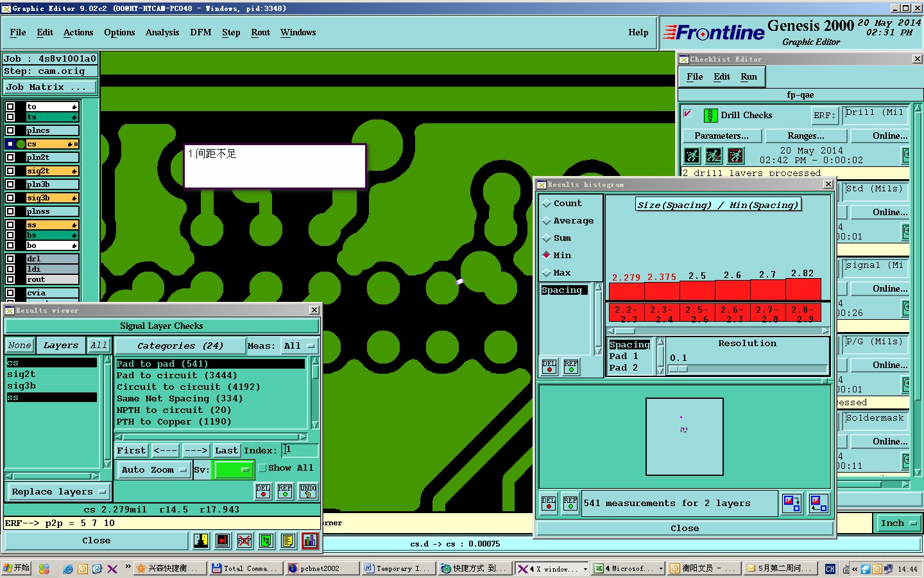This screenshot has width=924, height=578.
Task: Open the green Sv color dropdown
Action: pyautogui.click(x=234, y=470)
